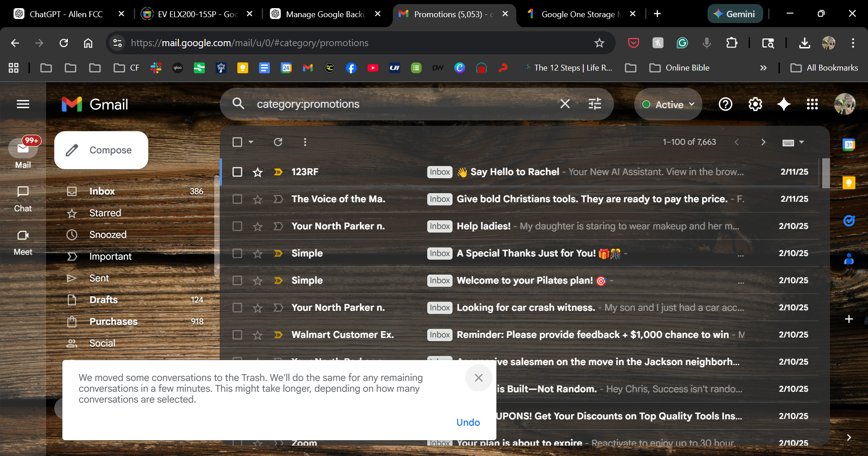Open search options filter icon
This screenshot has height=456, width=868.
[x=594, y=104]
